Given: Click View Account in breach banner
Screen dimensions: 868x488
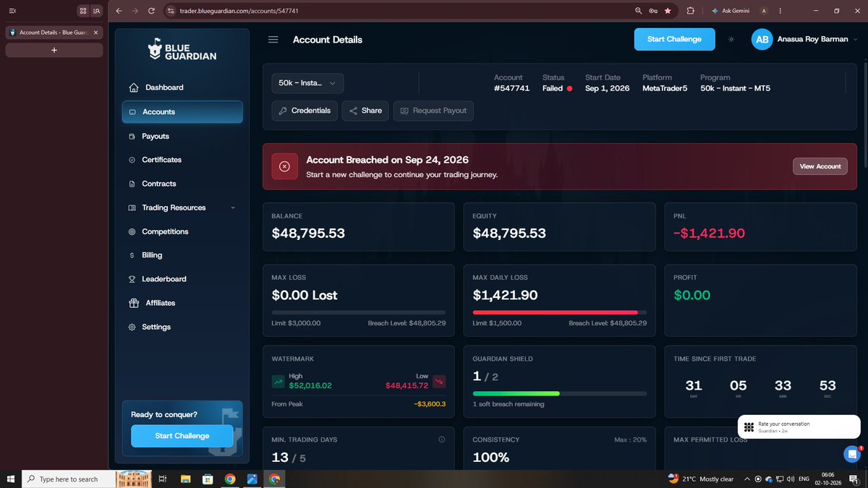Looking at the screenshot, I should pyautogui.click(x=820, y=166).
